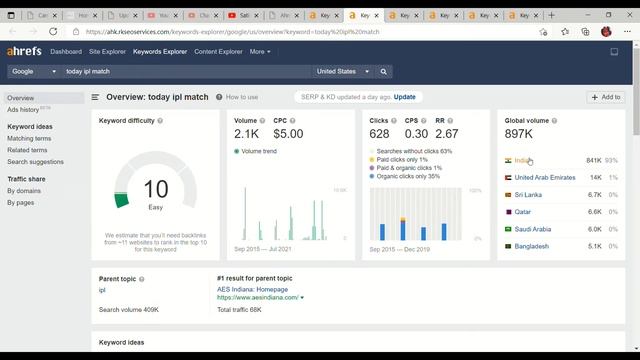The width and height of the screenshot is (640, 360).
Task: Click the aesindiana.com URL link
Action: click(x=258, y=298)
